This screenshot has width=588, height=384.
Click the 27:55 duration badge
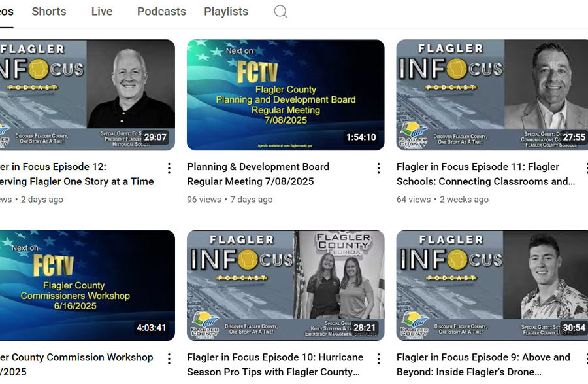[x=574, y=137]
